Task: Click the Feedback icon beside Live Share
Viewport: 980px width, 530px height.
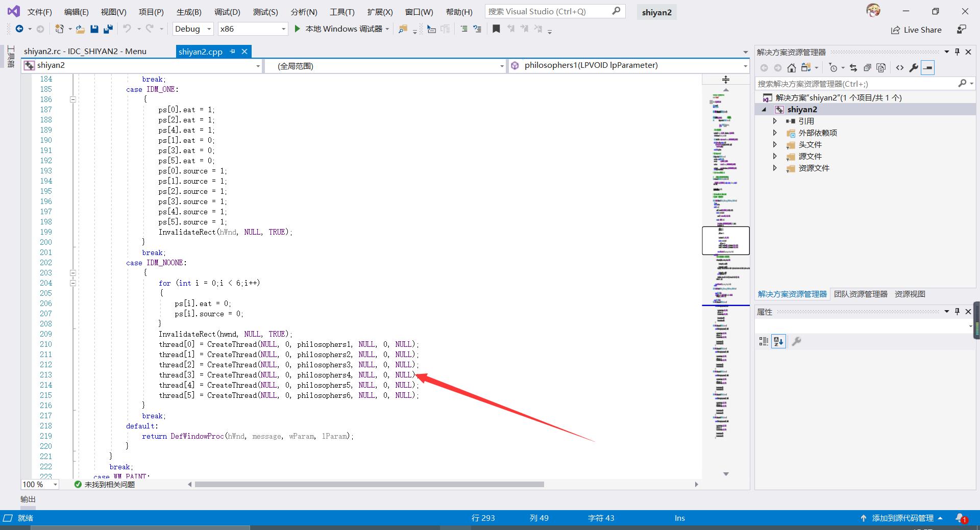Action: pyautogui.click(x=962, y=30)
